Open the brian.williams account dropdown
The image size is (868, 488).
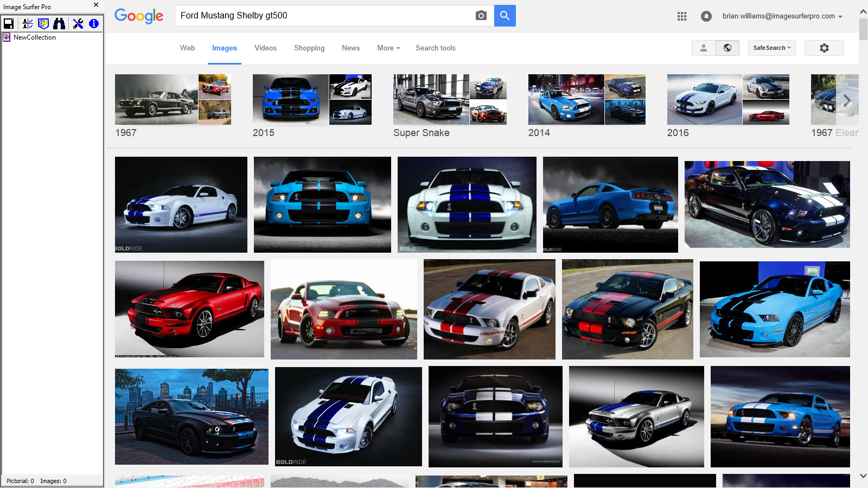(782, 16)
